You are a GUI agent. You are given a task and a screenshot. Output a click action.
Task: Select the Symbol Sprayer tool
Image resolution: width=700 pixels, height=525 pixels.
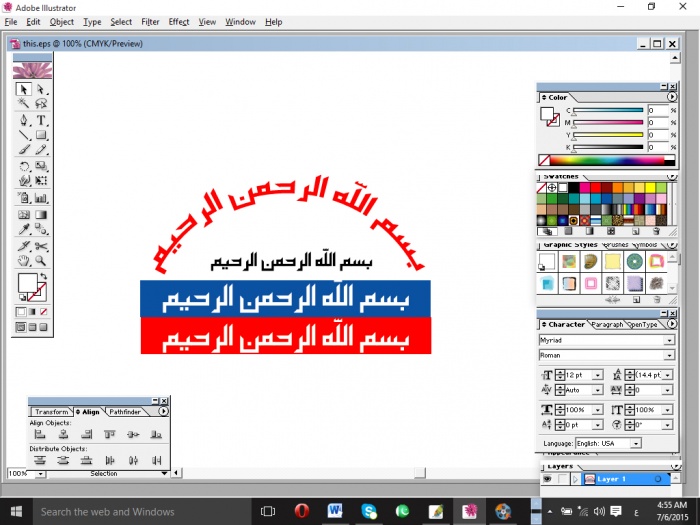[x=24, y=198]
